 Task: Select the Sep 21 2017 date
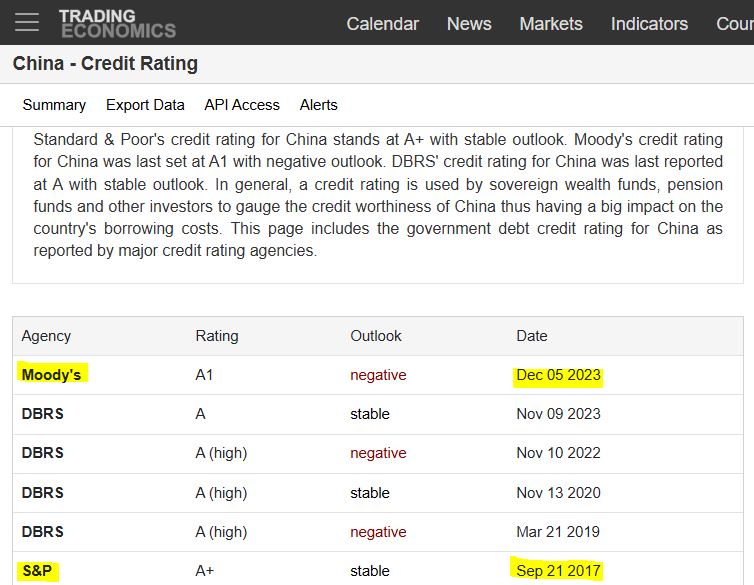558,571
